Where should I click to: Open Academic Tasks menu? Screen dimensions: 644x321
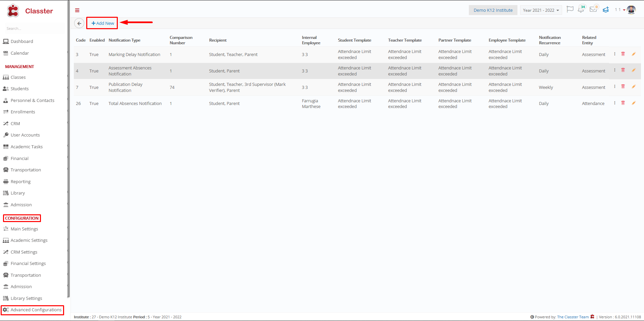click(27, 147)
